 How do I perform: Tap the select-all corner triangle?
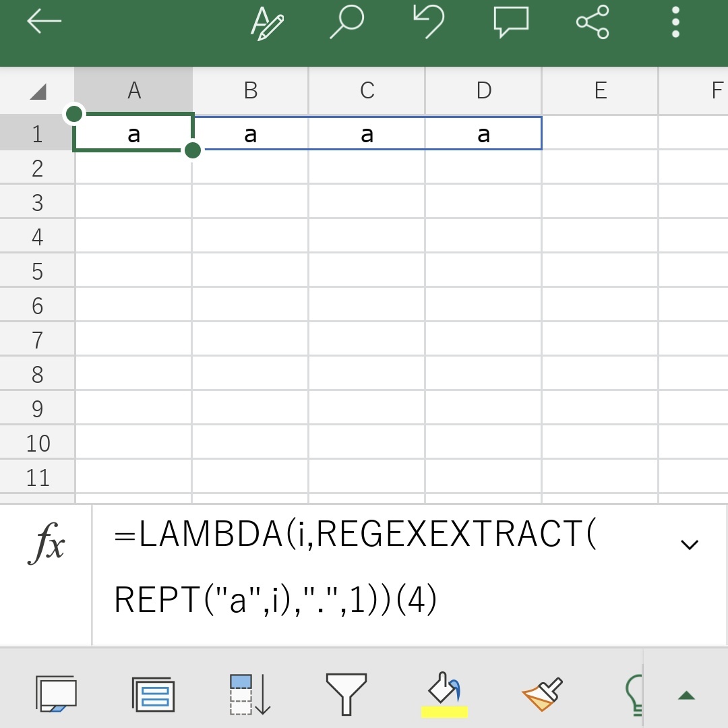[38, 91]
